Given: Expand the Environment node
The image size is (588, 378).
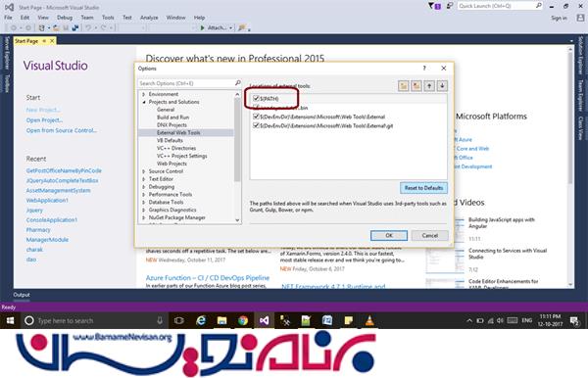Looking at the screenshot, I should (x=144, y=94).
